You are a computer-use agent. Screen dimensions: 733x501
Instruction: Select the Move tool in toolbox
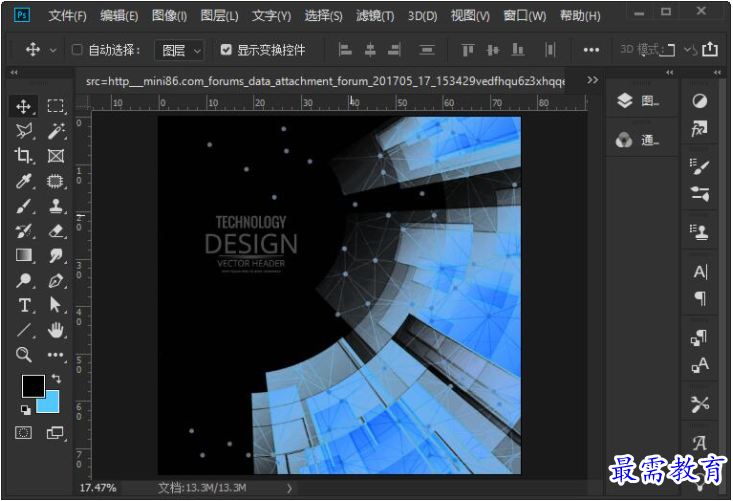pos(23,107)
